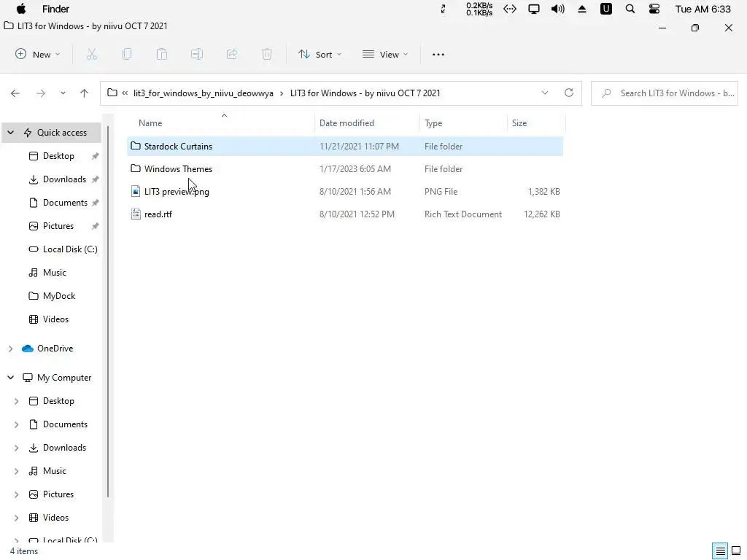Click the volume speaker icon in menu bar

(557, 9)
